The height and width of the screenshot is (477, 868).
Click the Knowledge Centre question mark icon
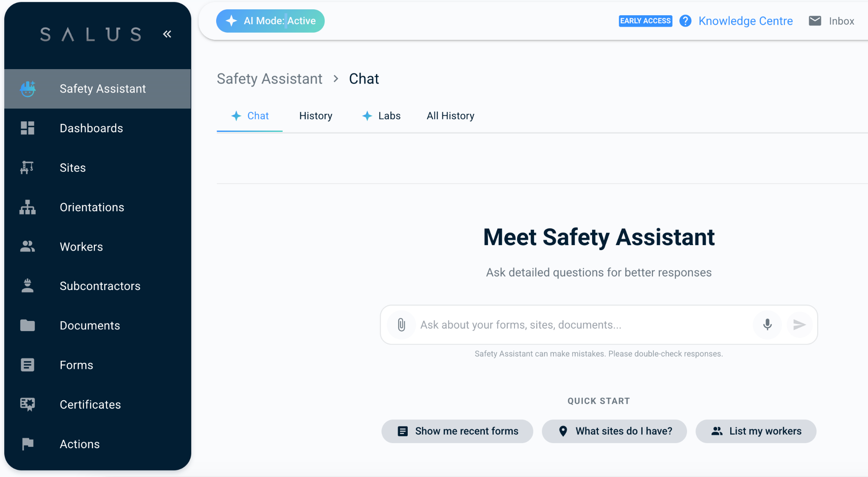[x=685, y=21]
